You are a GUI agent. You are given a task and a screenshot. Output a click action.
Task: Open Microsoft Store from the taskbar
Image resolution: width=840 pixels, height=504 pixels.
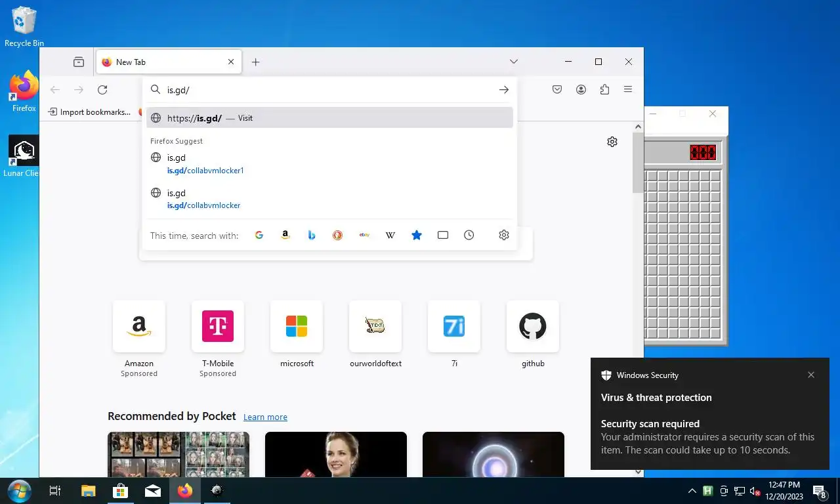(120, 491)
